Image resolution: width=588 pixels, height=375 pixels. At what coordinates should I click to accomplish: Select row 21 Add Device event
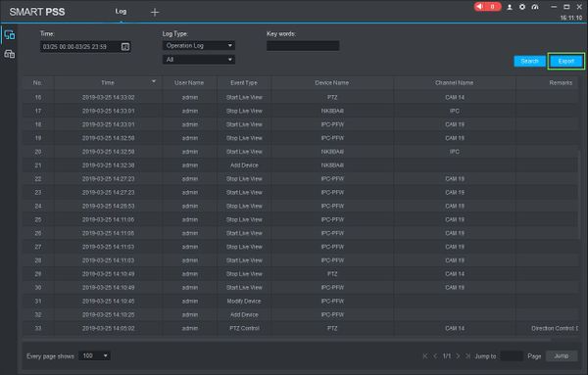point(300,165)
